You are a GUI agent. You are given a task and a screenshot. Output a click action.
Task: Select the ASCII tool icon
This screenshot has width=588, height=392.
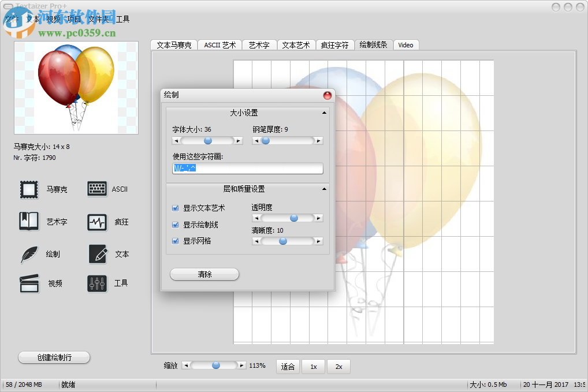point(96,189)
